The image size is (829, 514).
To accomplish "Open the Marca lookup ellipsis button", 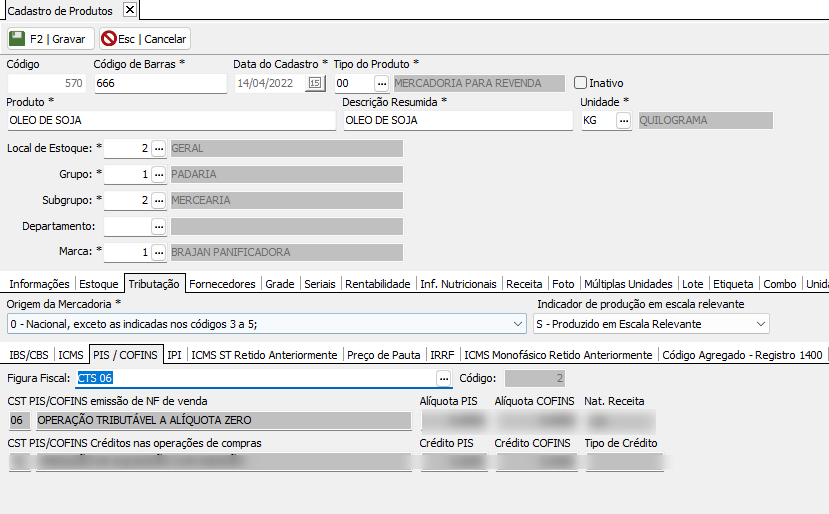I will [x=158, y=253].
